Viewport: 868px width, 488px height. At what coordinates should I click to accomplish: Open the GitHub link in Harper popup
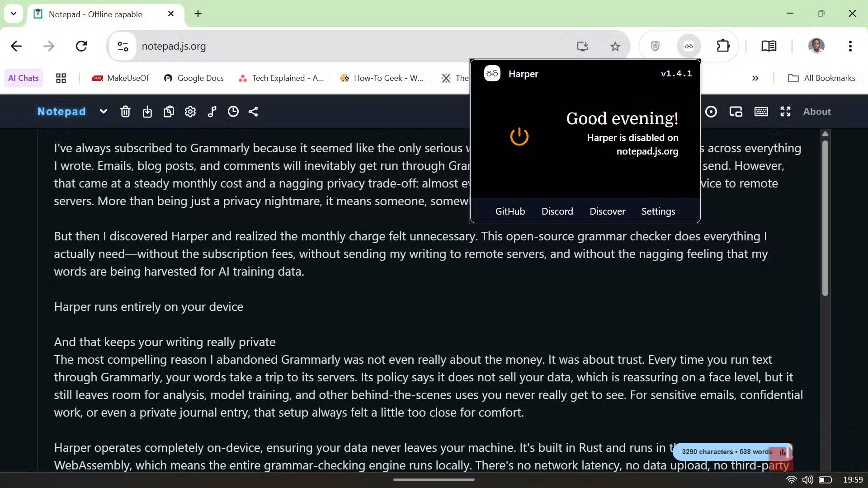(510, 211)
